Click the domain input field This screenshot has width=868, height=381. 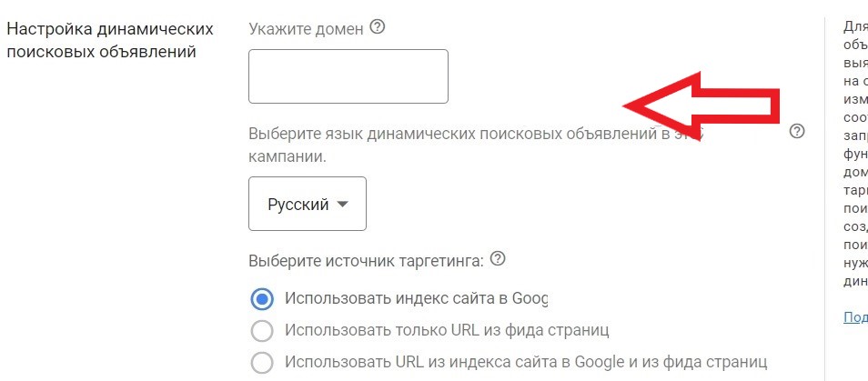coord(348,76)
